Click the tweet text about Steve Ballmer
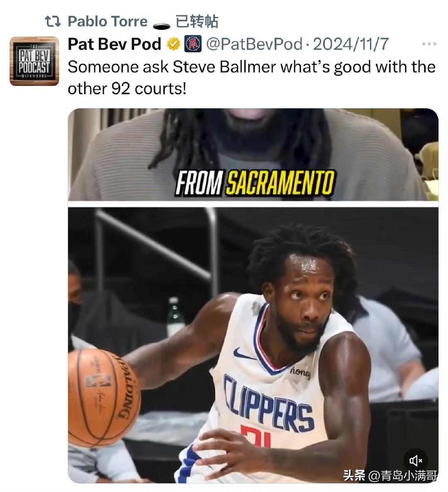This screenshot has width=448, height=492. point(251,78)
